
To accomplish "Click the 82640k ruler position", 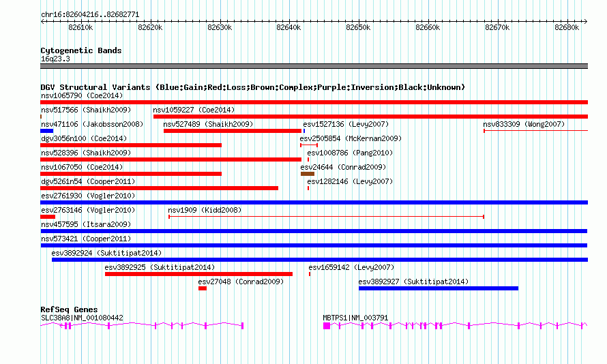I will tap(288, 27).
